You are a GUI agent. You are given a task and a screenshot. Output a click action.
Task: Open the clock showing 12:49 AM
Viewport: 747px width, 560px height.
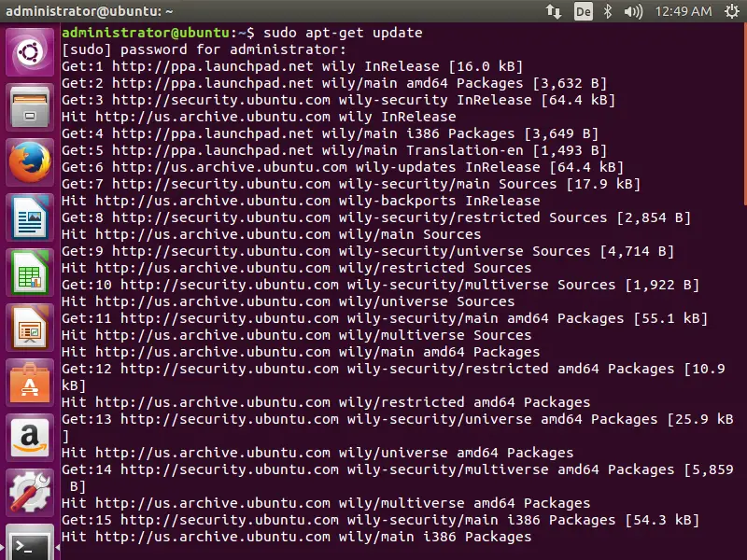684,11
